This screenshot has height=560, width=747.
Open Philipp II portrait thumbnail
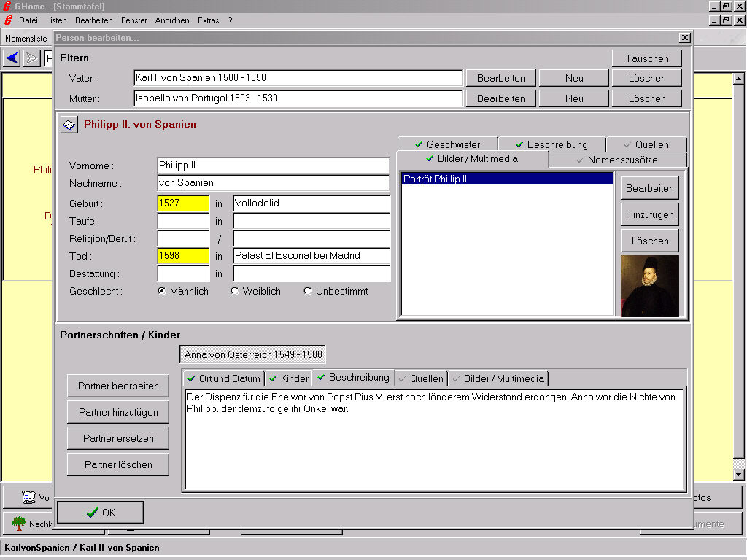(x=649, y=286)
